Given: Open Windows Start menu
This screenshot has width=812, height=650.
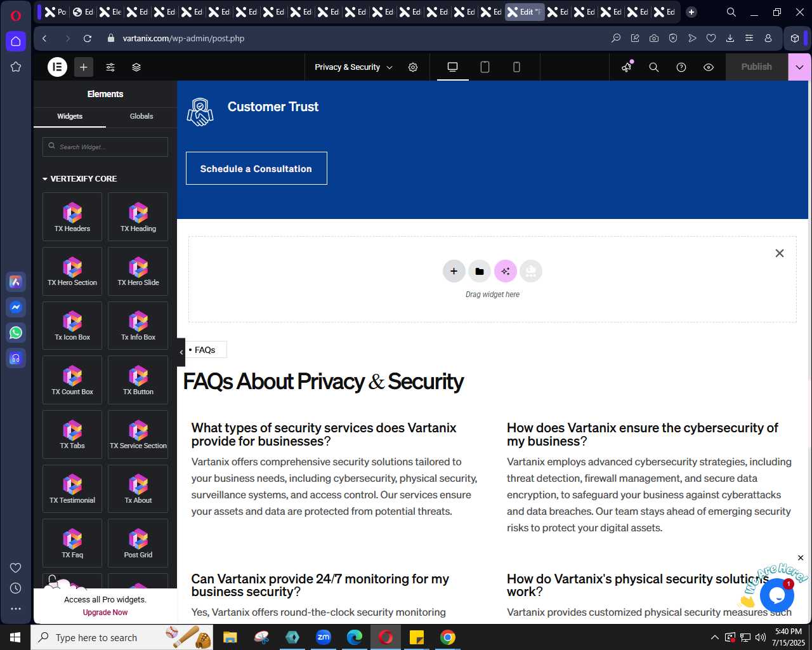Looking at the screenshot, I should [15, 637].
